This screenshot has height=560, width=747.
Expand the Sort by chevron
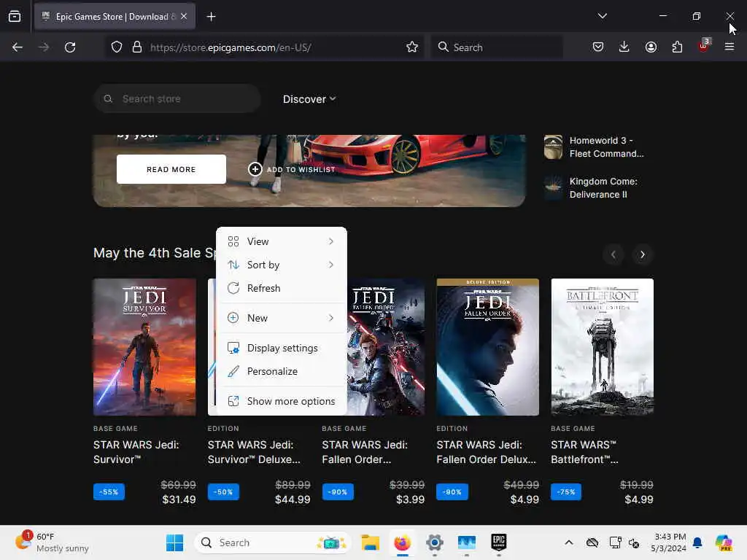click(x=331, y=265)
